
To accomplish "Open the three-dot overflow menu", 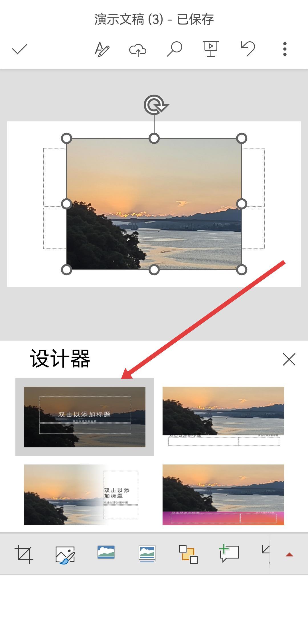I will coord(285,49).
